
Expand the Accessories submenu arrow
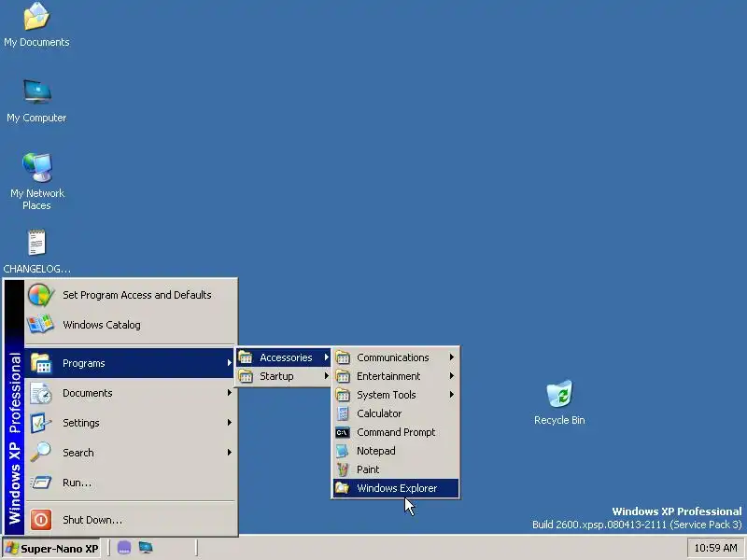[326, 357]
